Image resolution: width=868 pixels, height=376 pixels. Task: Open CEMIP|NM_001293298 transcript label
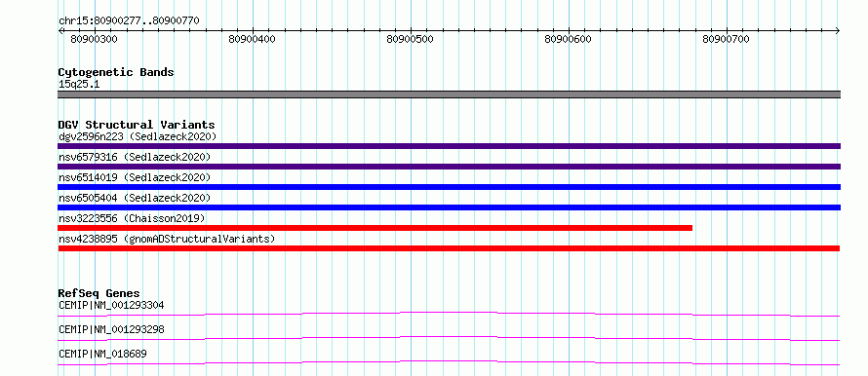111,330
